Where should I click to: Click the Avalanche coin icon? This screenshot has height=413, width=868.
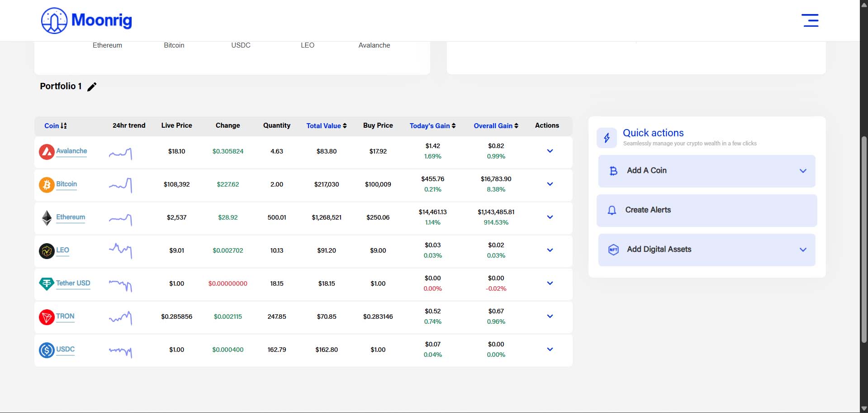[x=47, y=152]
